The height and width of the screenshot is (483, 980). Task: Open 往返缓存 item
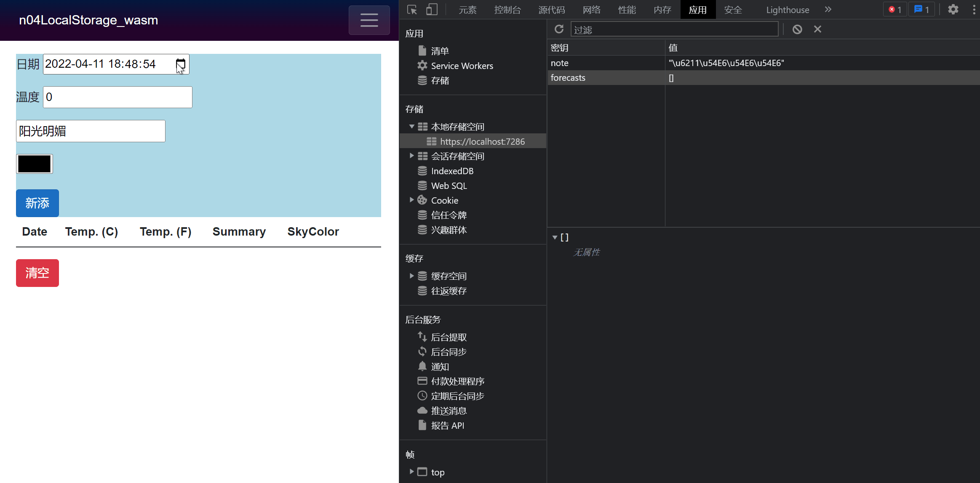pos(449,291)
